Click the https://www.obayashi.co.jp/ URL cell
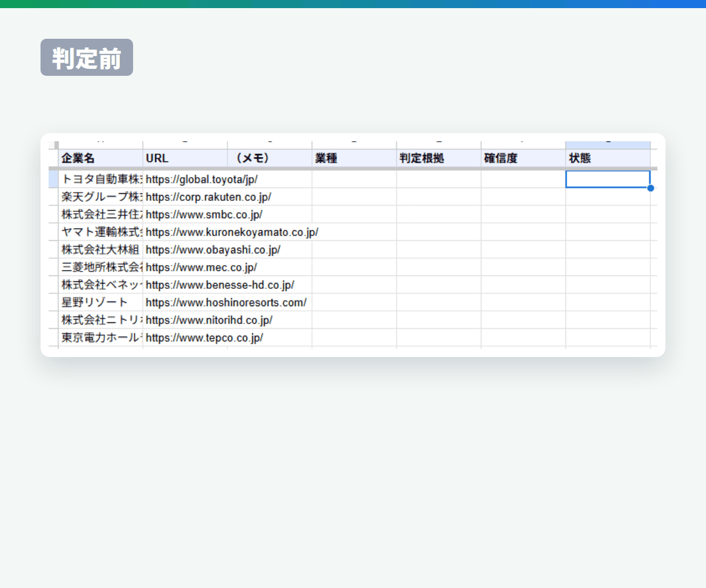 (x=185, y=250)
